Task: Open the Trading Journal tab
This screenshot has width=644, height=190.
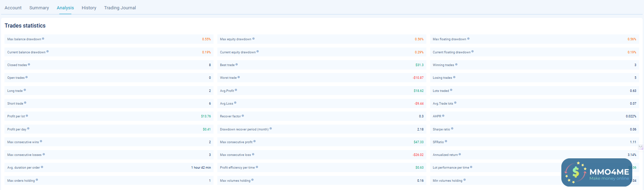Action: pyautogui.click(x=120, y=8)
